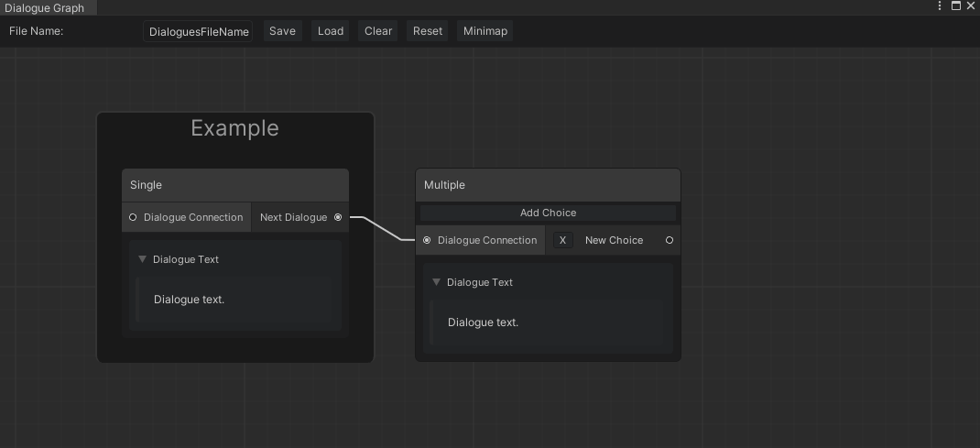980x448 pixels.
Task: Click the Single node's dialogue text field
Action: (234, 300)
